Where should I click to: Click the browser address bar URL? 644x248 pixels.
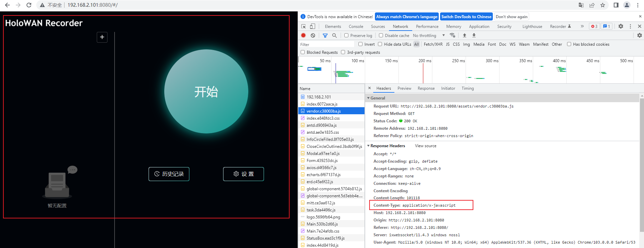point(92,5)
